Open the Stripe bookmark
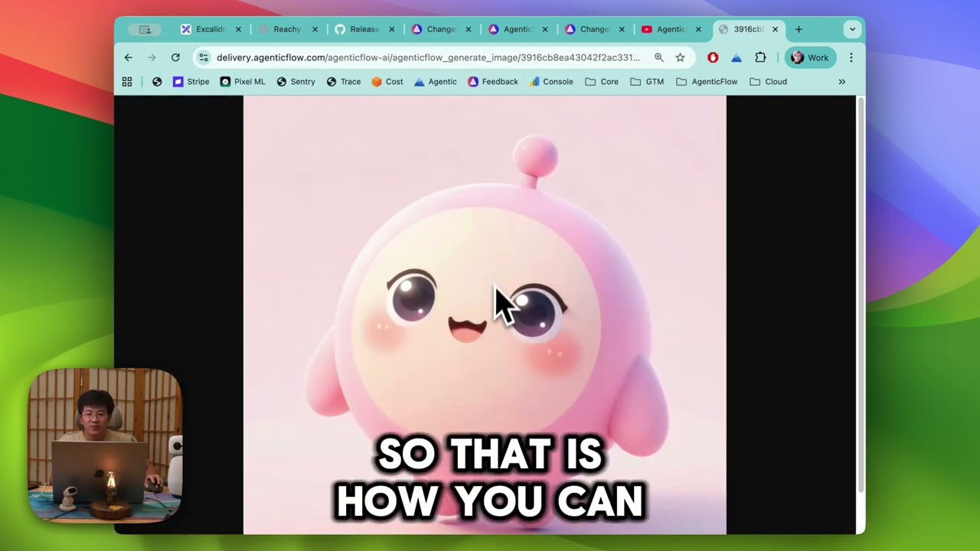980x551 pixels. 191,81
